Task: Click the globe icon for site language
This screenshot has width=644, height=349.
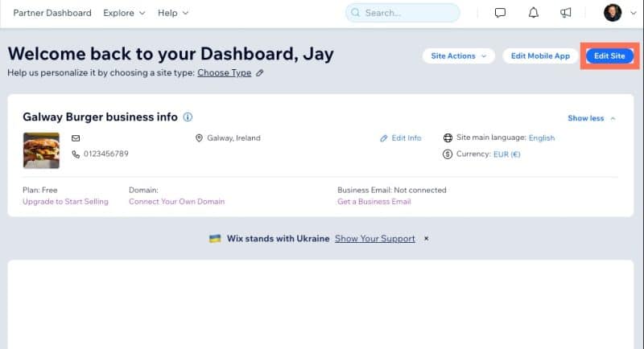Action: point(448,138)
